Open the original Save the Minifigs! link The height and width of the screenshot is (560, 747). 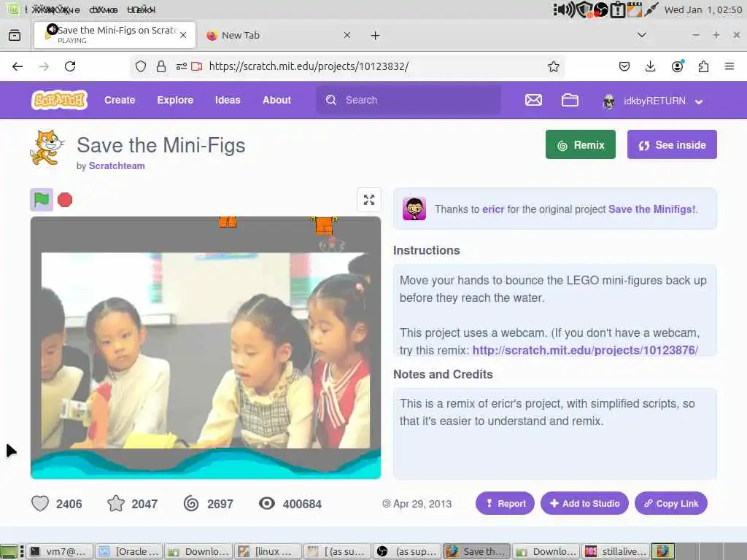click(651, 209)
